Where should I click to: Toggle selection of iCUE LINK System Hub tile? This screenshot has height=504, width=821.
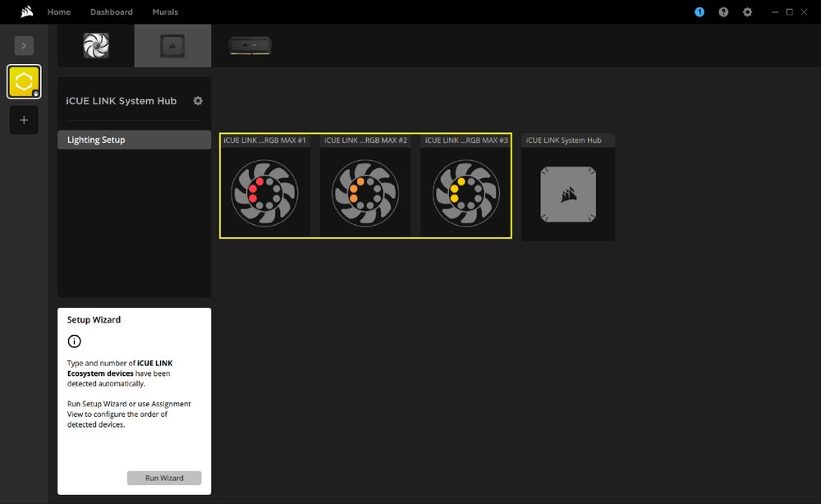567,191
